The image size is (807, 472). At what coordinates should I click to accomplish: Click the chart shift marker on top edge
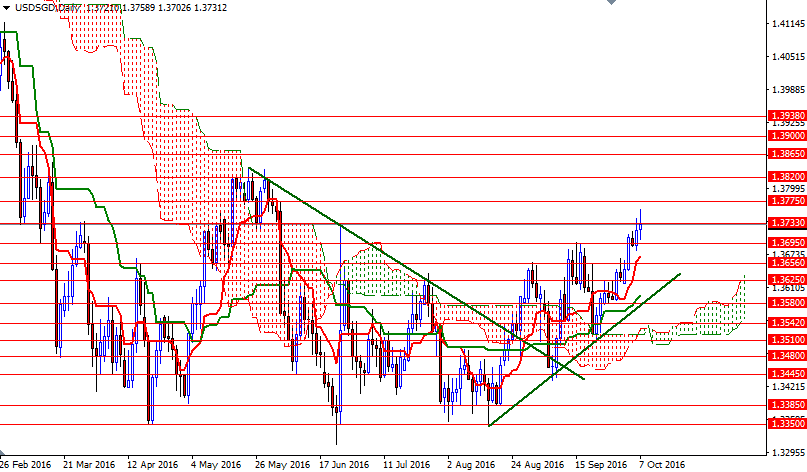[611, 2]
